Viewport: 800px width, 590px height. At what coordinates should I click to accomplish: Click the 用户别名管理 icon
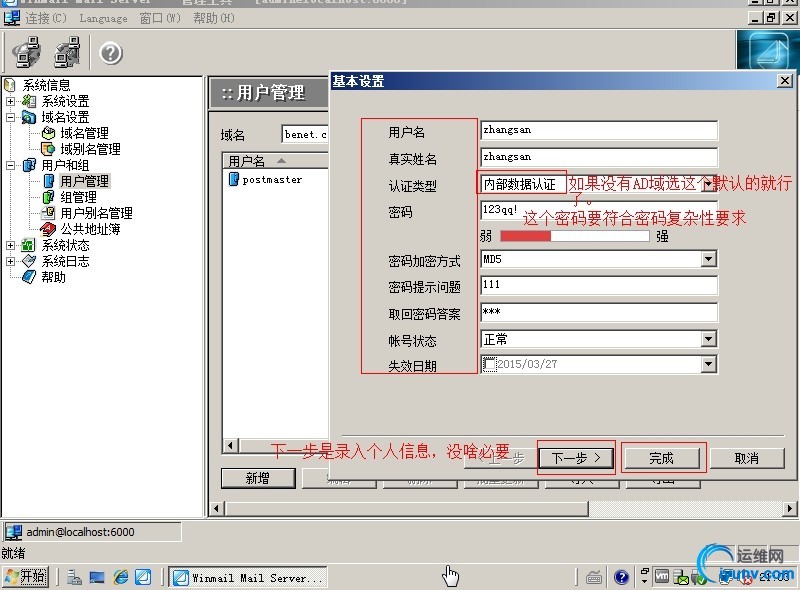coord(48,212)
